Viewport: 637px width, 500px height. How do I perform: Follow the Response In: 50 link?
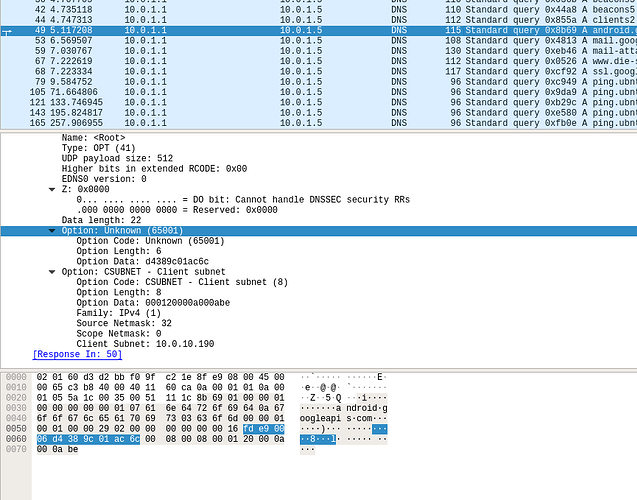pos(78,354)
